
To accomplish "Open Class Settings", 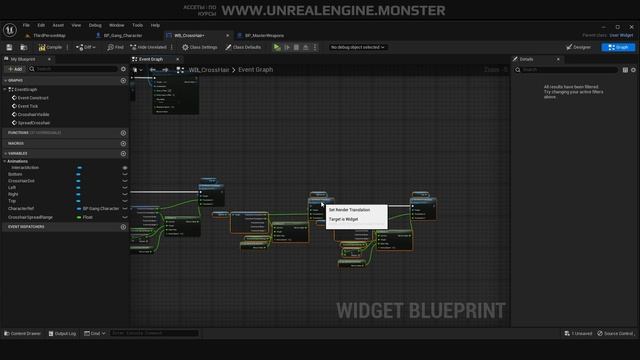I will tap(200, 47).
